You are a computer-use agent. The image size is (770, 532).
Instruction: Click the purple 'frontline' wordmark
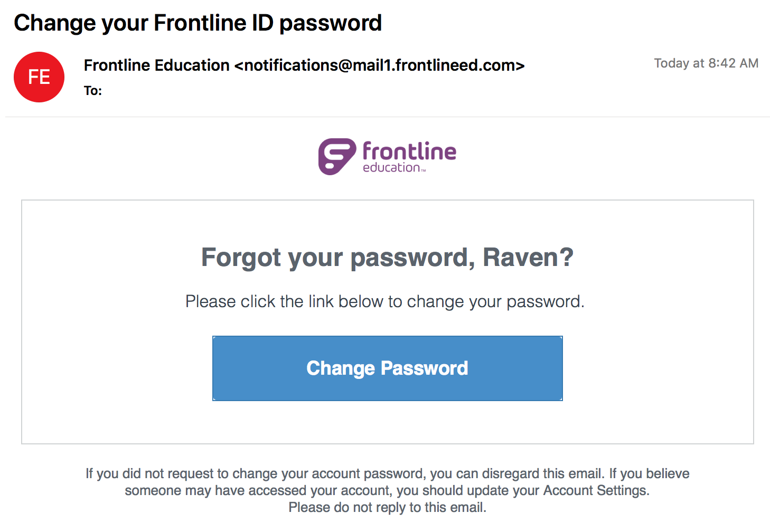click(409, 151)
